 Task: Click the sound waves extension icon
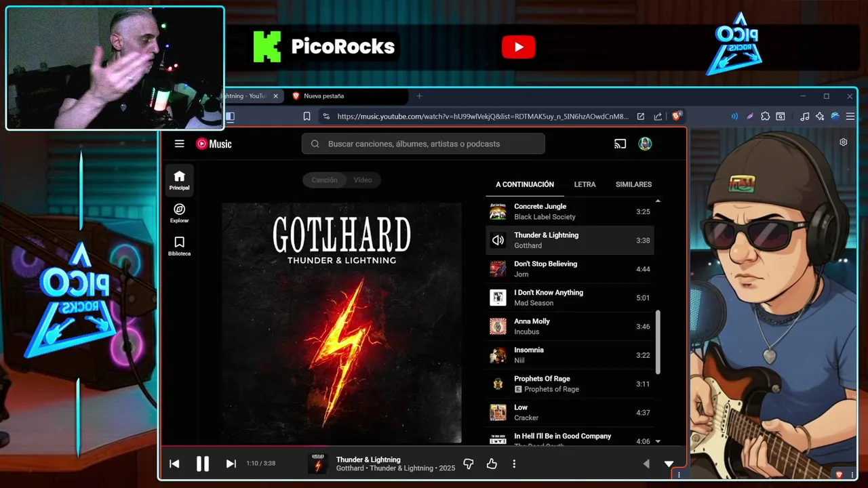coord(734,117)
